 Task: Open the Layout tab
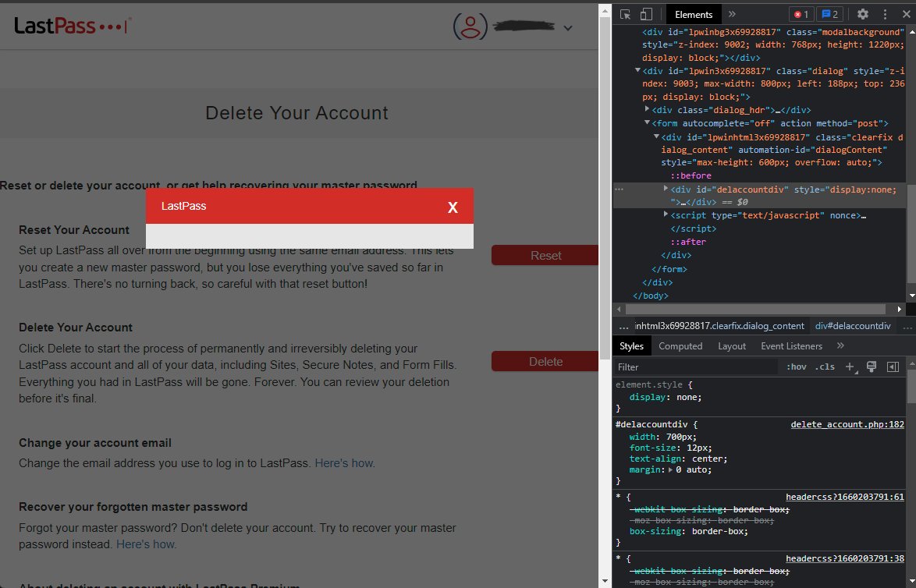click(x=731, y=346)
